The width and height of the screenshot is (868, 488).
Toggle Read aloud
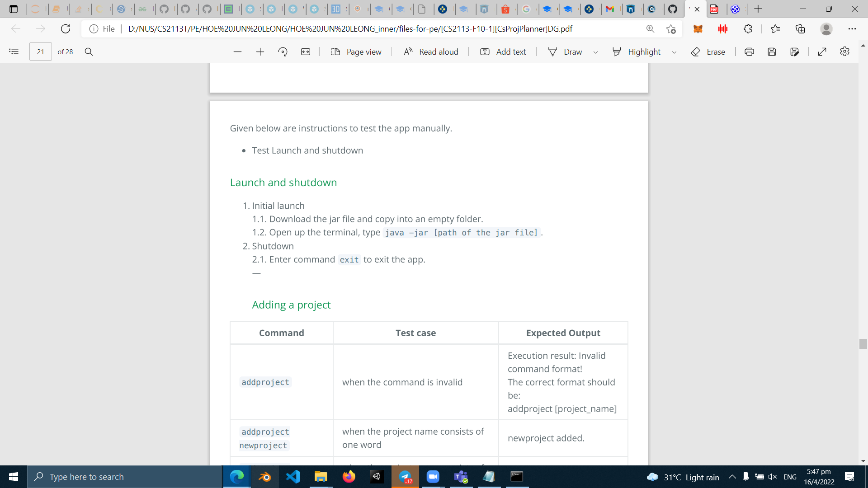[x=431, y=52]
